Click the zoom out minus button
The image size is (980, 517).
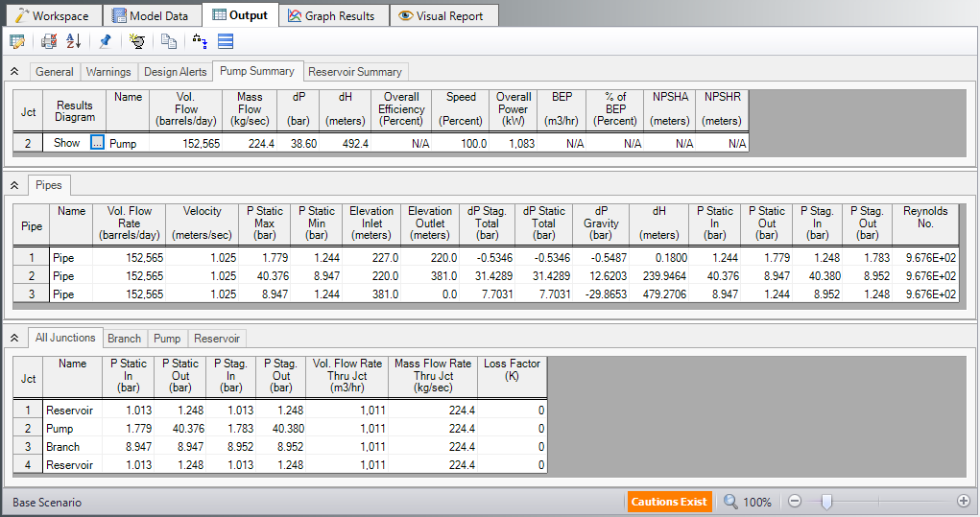[795, 502]
